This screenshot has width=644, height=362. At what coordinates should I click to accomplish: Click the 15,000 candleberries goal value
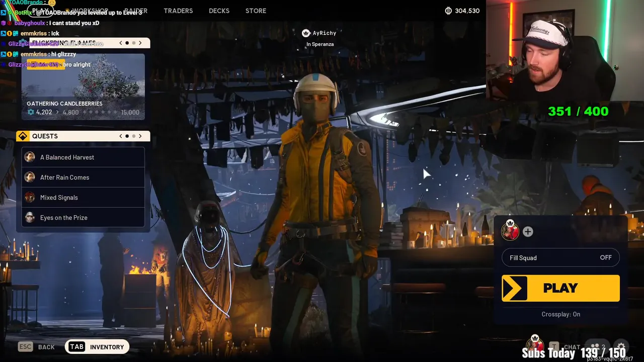click(130, 112)
